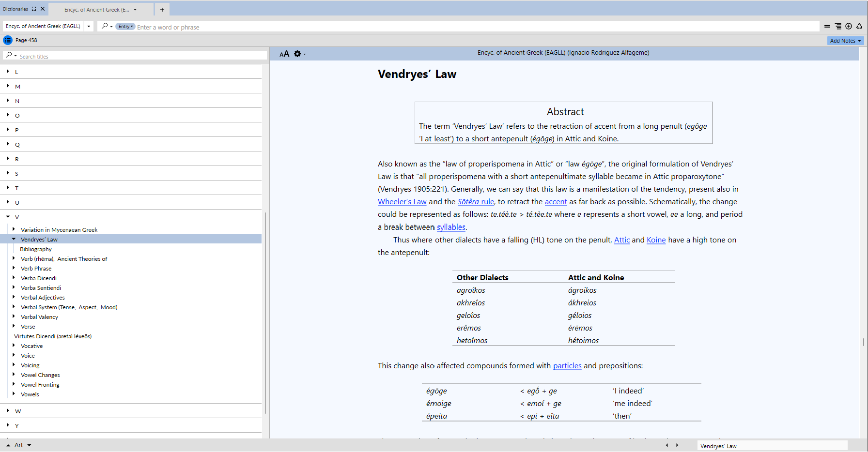Image resolution: width=868 pixels, height=452 pixels.
Task: Open the Verba Sentiendi entry
Action: tap(41, 288)
